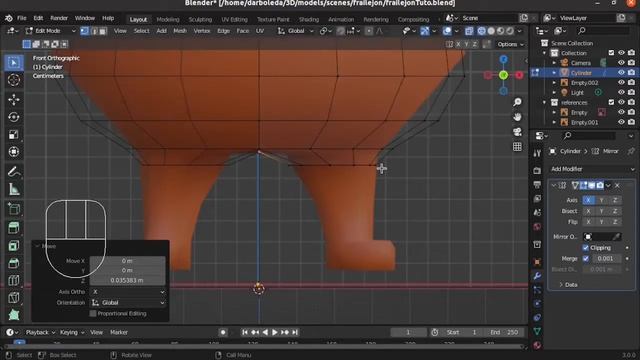640x360 pixels.
Task: Open the Vertex menu
Action: point(202,31)
